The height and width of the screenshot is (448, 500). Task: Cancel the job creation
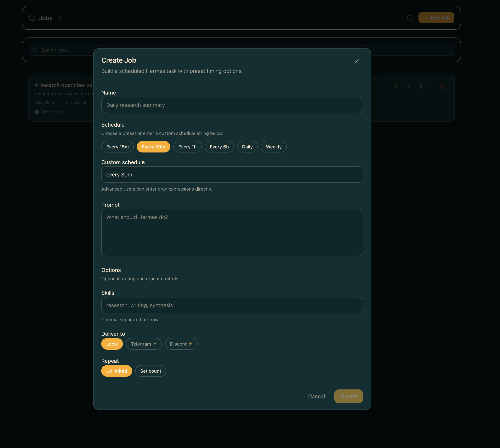click(316, 396)
